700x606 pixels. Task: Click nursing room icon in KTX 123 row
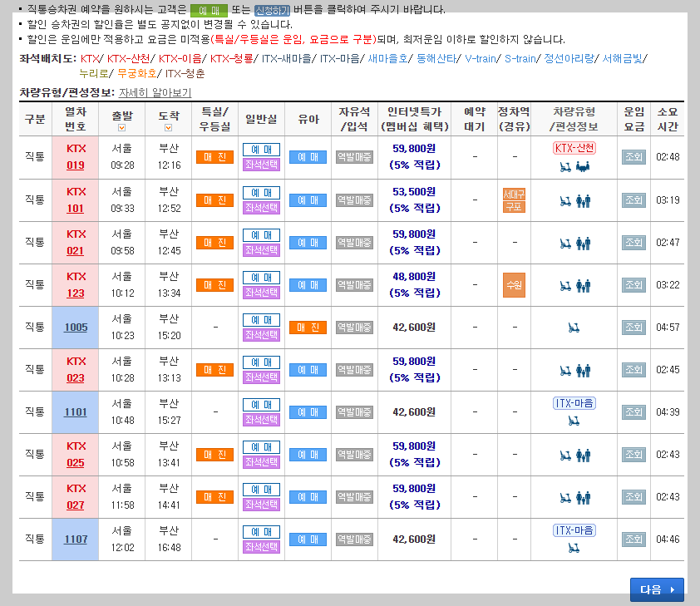pyautogui.click(x=583, y=286)
